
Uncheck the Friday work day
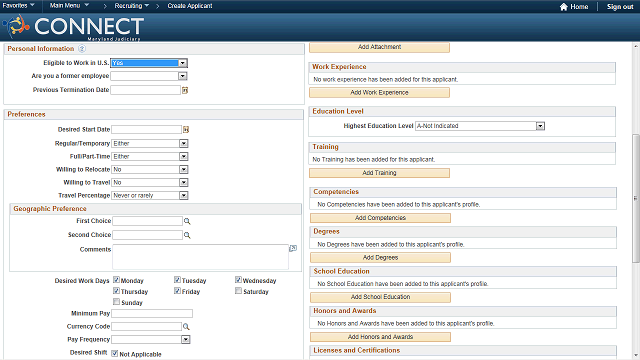point(177,291)
